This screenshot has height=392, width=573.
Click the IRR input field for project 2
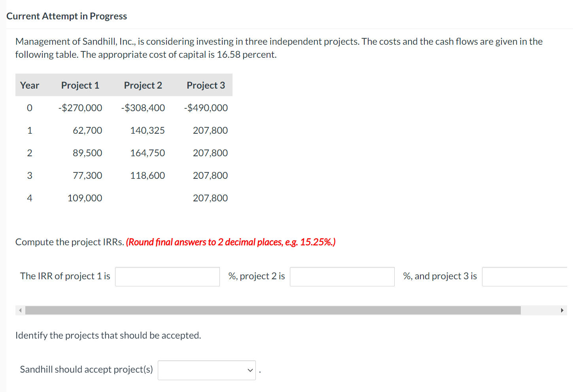[x=342, y=276]
